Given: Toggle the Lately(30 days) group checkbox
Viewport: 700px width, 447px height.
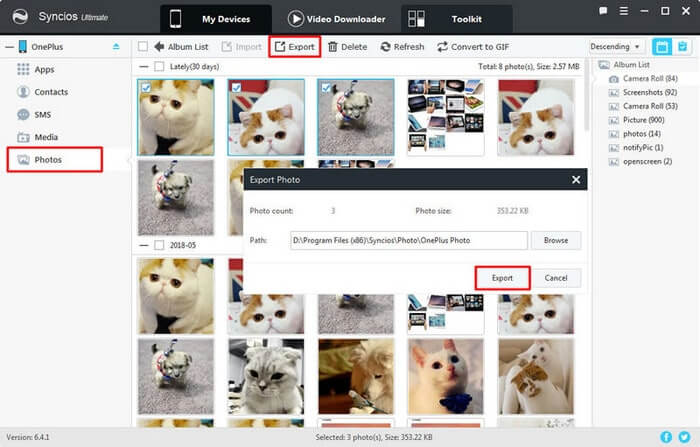Looking at the screenshot, I should click(x=159, y=67).
